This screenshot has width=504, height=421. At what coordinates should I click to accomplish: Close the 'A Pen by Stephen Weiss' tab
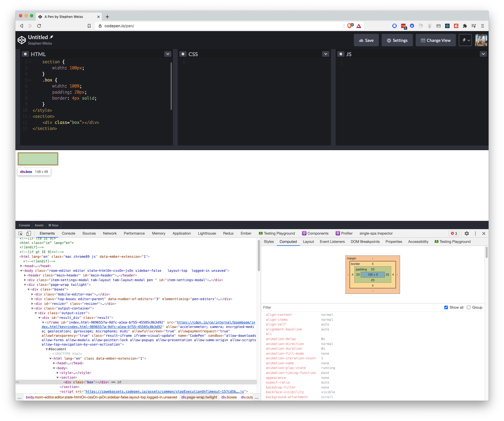[x=98, y=17]
